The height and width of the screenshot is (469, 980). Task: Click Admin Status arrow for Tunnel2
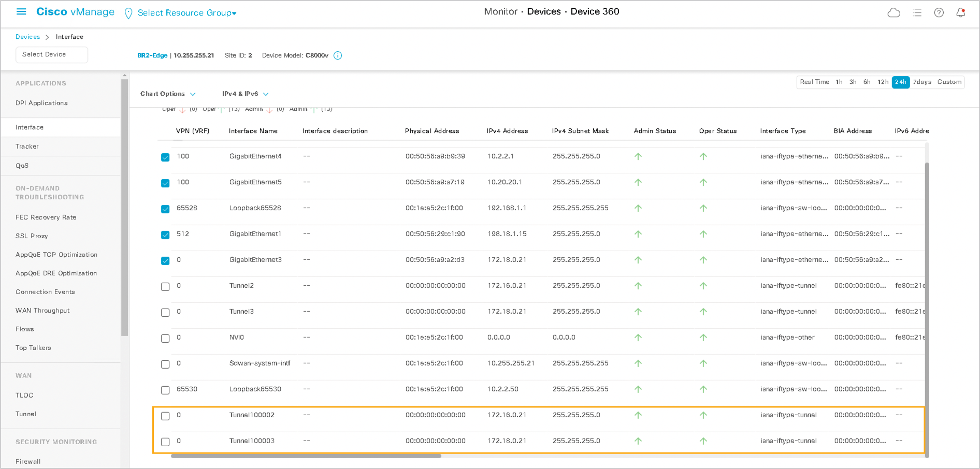coord(638,286)
